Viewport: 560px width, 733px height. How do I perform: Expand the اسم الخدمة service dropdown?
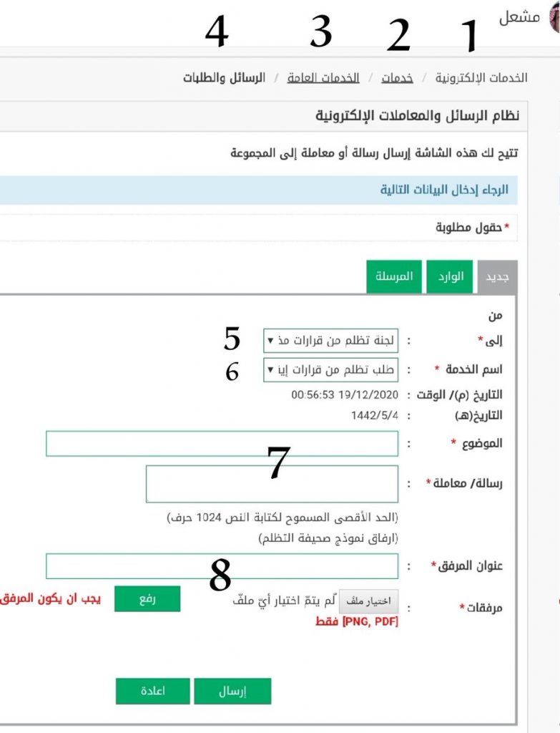(330, 370)
